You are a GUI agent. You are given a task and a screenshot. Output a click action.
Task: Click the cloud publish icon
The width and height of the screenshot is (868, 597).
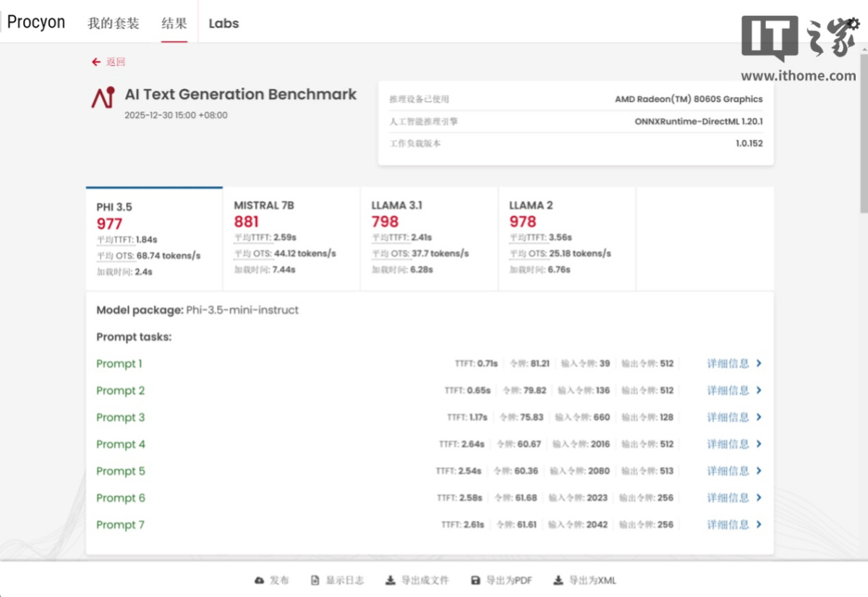(260, 580)
